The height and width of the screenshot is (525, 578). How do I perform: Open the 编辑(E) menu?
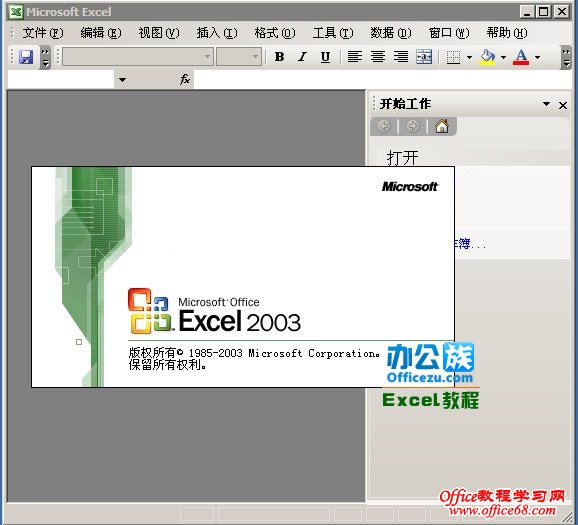coord(101,33)
